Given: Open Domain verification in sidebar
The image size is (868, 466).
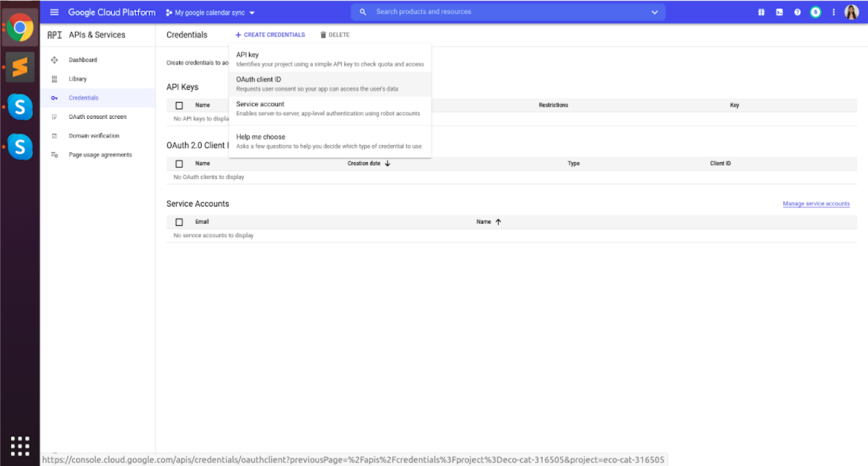Looking at the screenshot, I should (x=94, y=135).
